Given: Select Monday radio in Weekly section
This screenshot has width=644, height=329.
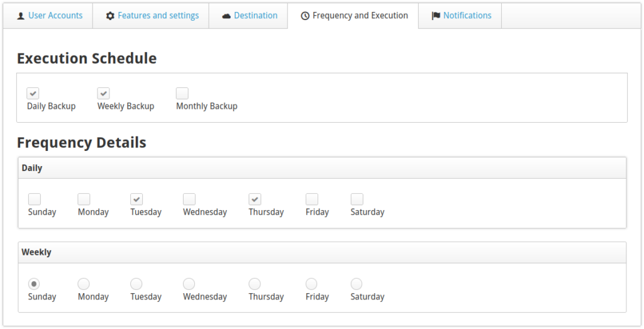Looking at the screenshot, I should coord(84,284).
